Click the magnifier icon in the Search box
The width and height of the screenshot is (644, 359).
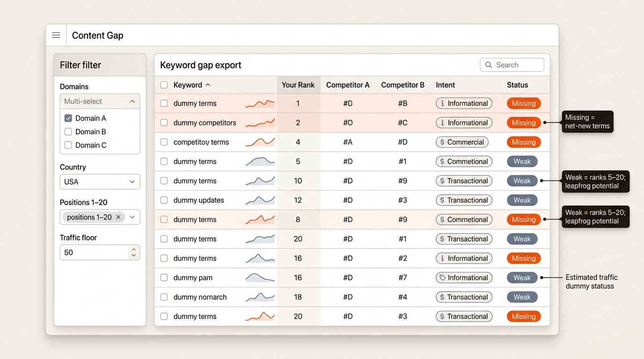point(489,65)
